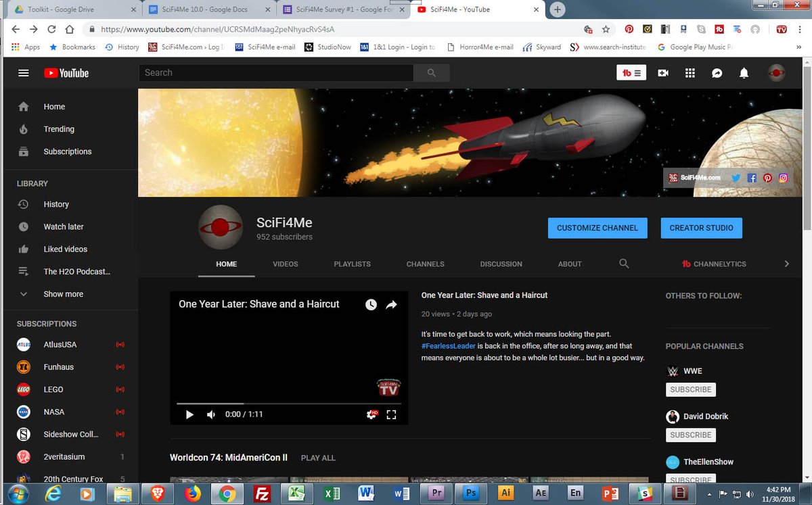Click the browser back arrow
Image resolution: width=812 pixels, height=505 pixels.
click(x=16, y=30)
